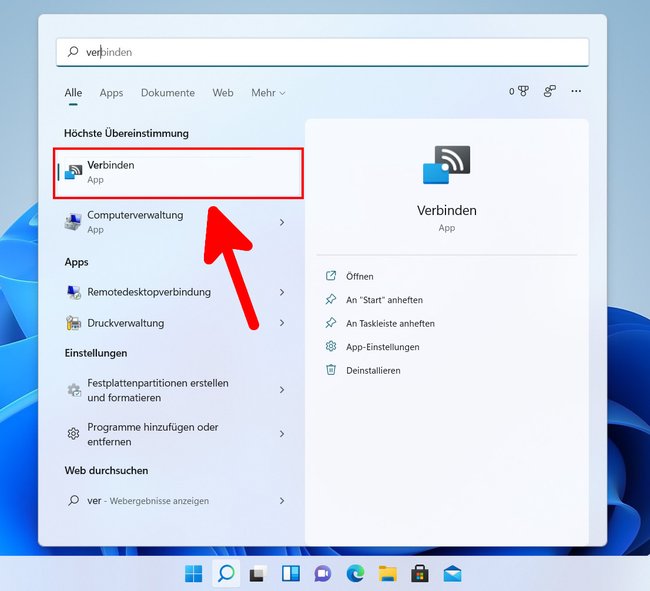Click gear icon beside Programme hinzufügen

click(x=73, y=434)
